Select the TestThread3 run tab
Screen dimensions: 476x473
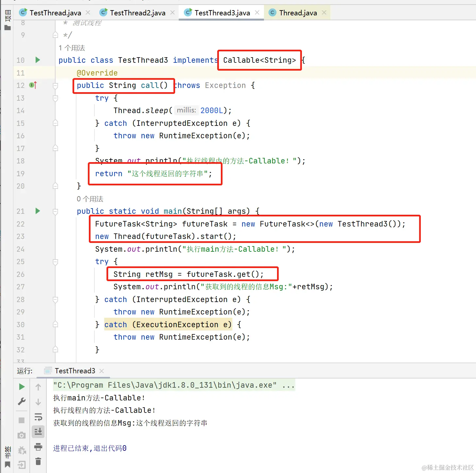[75, 371]
